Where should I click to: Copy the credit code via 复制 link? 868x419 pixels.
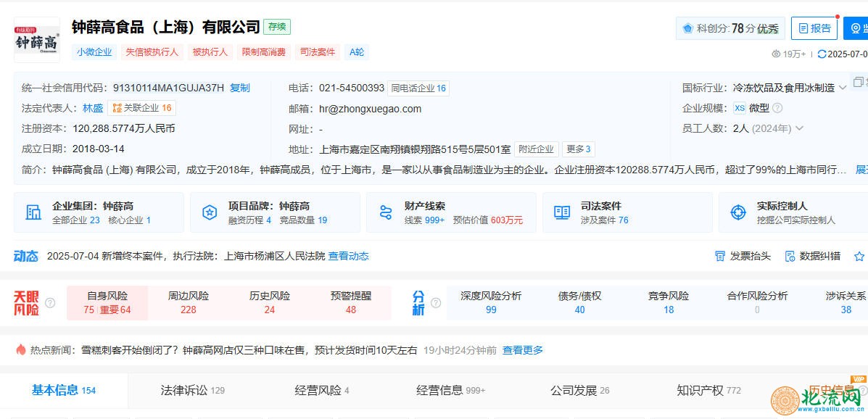(x=240, y=88)
